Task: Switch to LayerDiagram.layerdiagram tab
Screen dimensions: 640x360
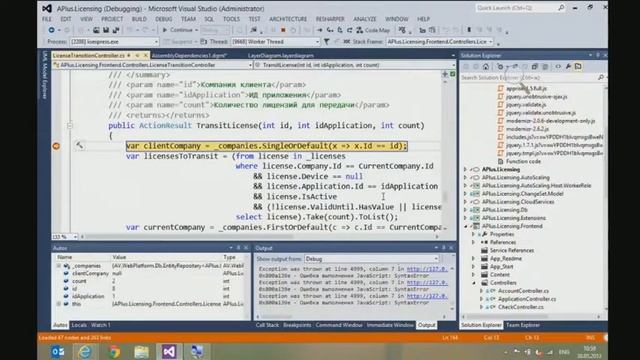Action: [281, 55]
